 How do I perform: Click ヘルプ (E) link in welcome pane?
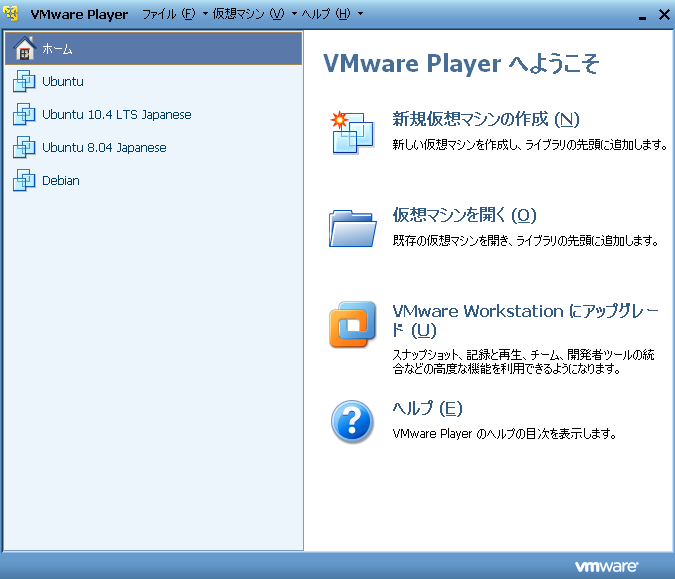tap(427, 408)
